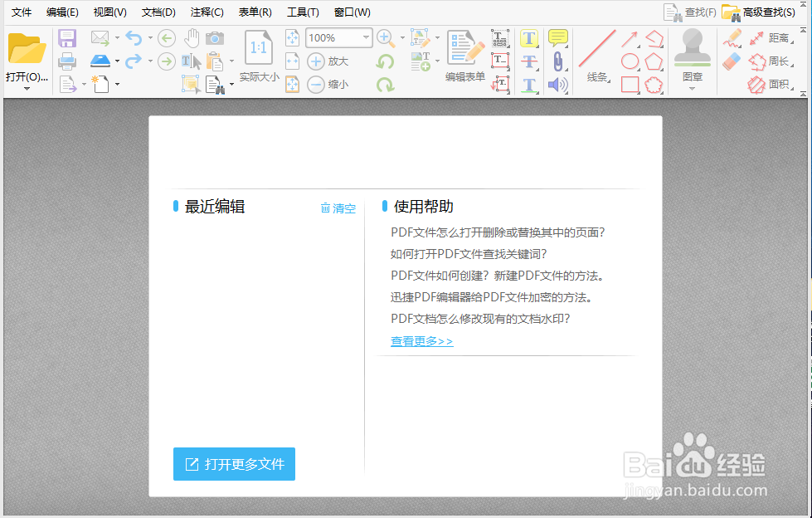
Task: Open the 文档(D) menu
Action: pyautogui.click(x=157, y=12)
